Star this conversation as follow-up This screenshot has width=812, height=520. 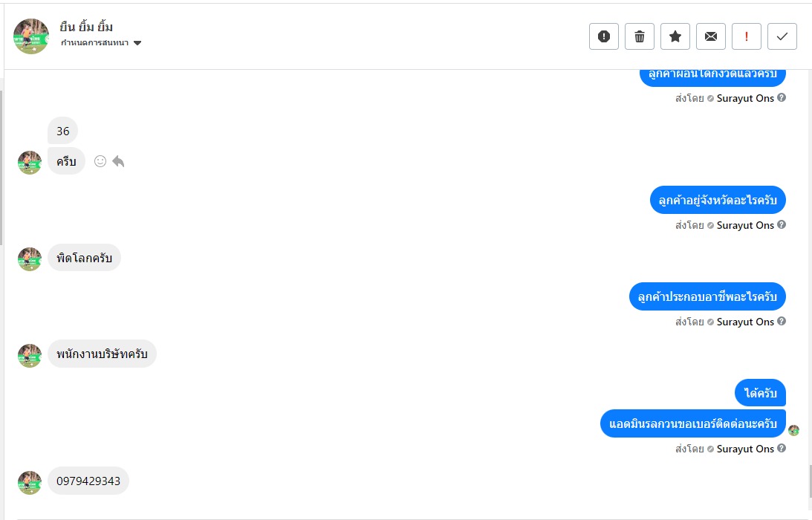[x=675, y=36]
